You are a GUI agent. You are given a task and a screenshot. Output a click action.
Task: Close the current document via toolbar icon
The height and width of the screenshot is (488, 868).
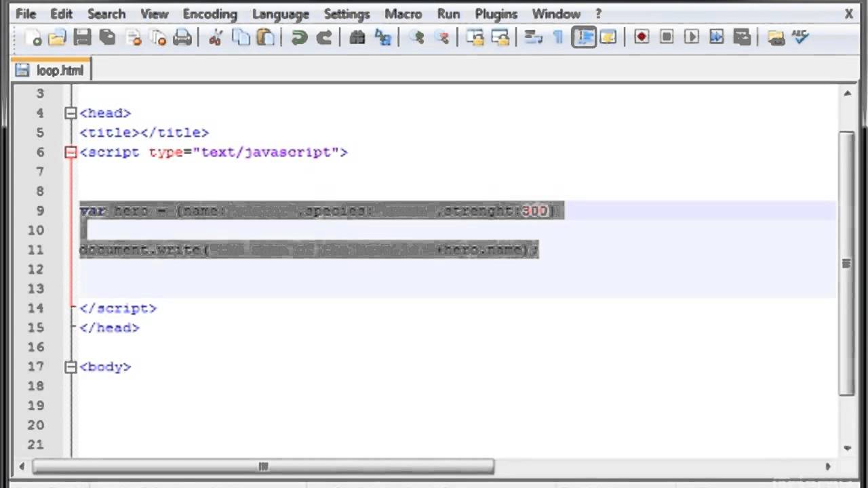pos(133,37)
